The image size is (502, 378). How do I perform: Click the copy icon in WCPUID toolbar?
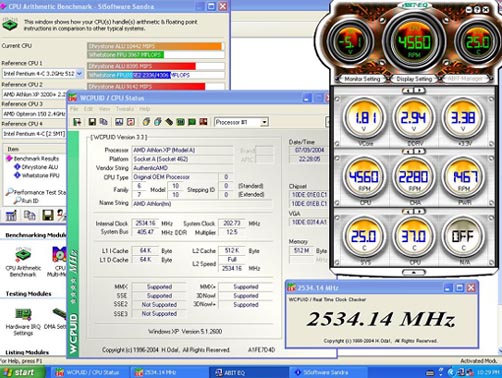(104, 122)
